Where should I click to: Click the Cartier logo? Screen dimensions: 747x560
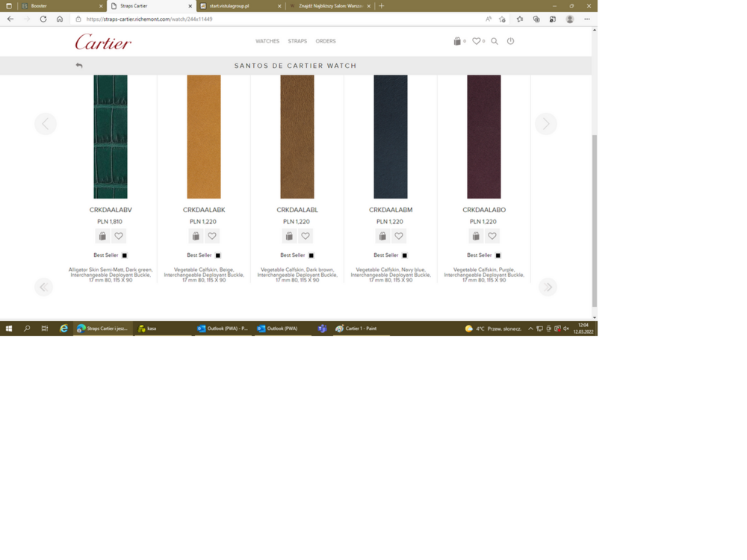pos(103,42)
